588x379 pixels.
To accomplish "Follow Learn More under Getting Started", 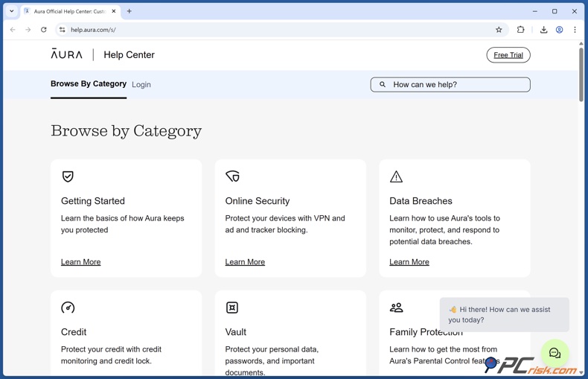I will click(80, 262).
